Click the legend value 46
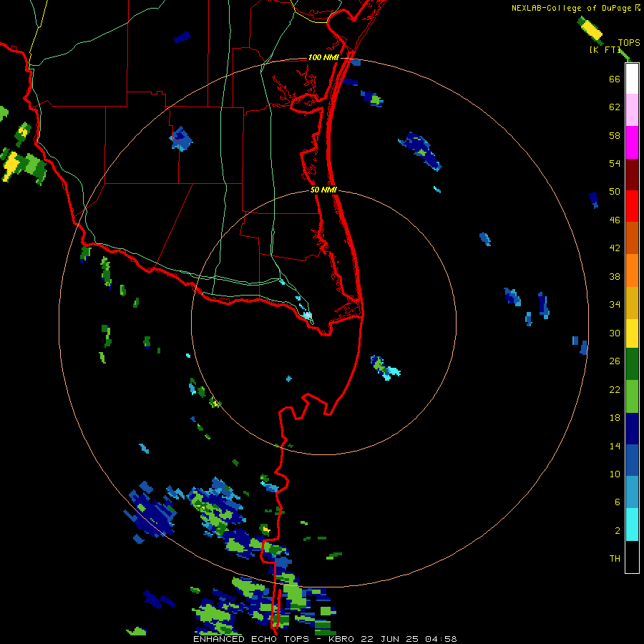This screenshot has width=644, height=644. coord(615,220)
